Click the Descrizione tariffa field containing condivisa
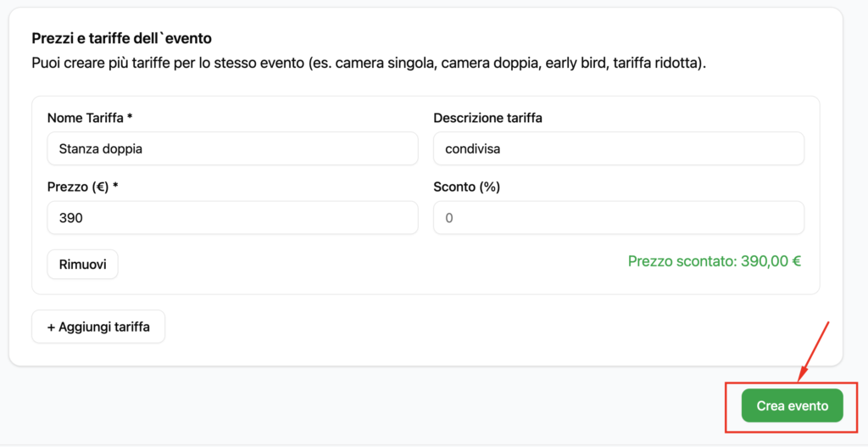The width and height of the screenshot is (868, 447). tap(618, 148)
